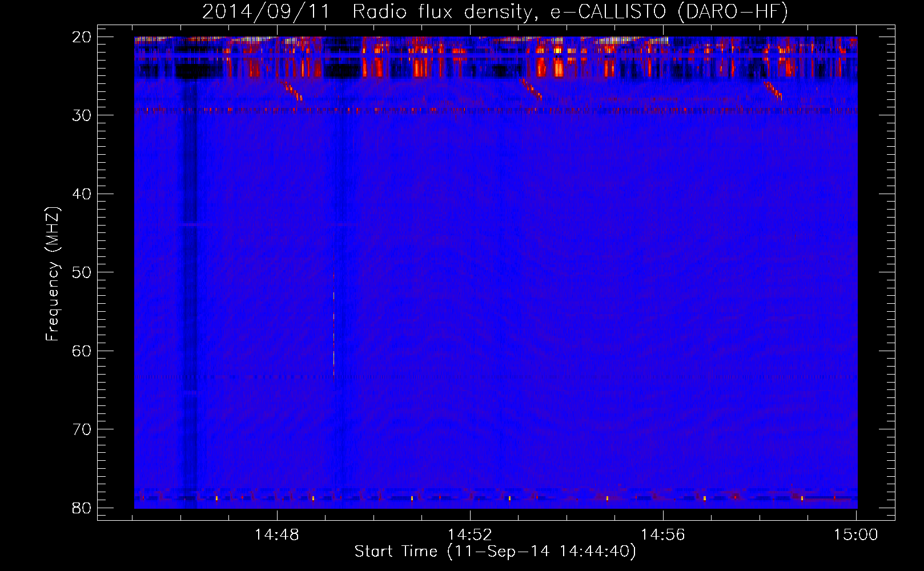Click the 40 MHz frequency tick label
The height and width of the screenshot is (571, 924).
pyautogui.click(x=82, y=194)
